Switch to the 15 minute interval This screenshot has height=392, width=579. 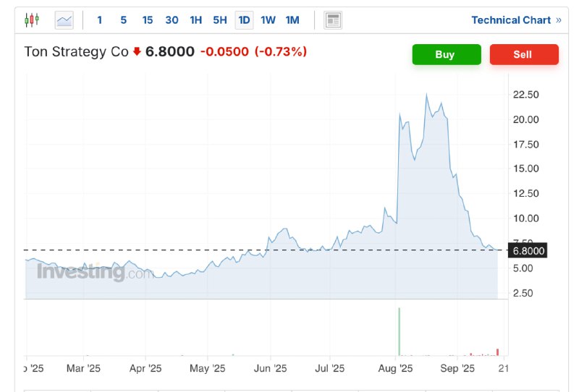148,20
